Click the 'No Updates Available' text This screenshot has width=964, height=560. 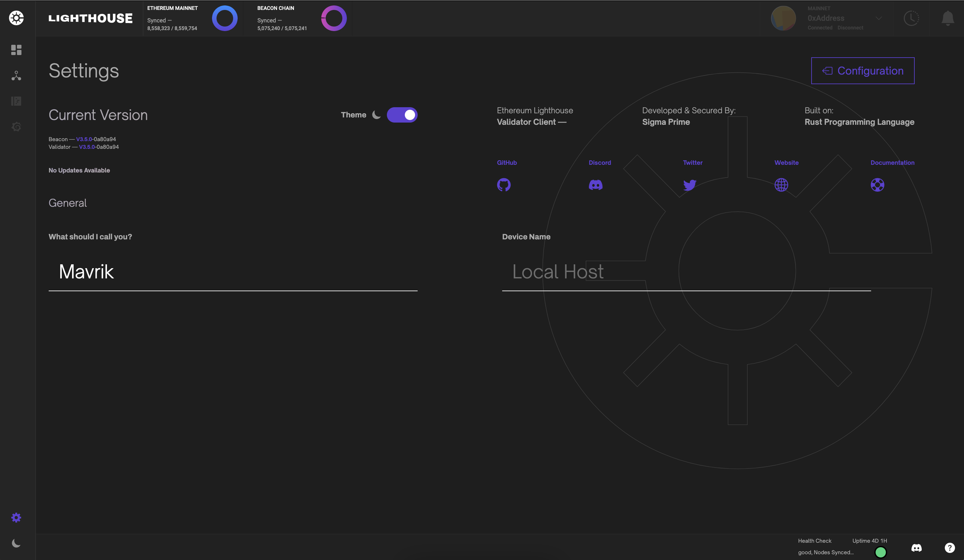pyautogui.click(x=79, y=171)
